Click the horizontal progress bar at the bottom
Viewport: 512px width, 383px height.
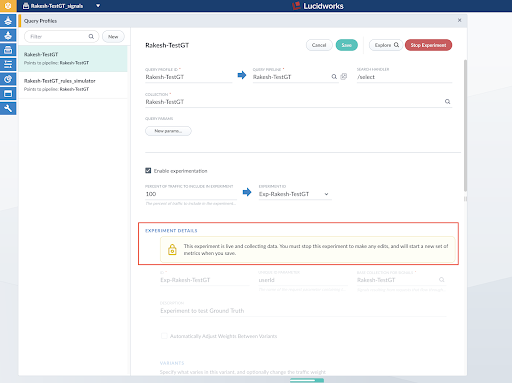click(307, 380)
